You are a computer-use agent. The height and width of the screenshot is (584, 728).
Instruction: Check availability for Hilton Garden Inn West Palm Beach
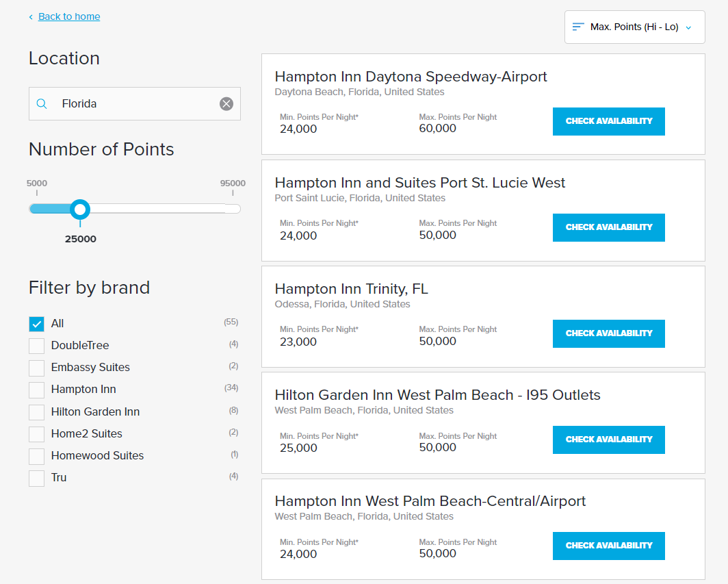pos(608,440)
